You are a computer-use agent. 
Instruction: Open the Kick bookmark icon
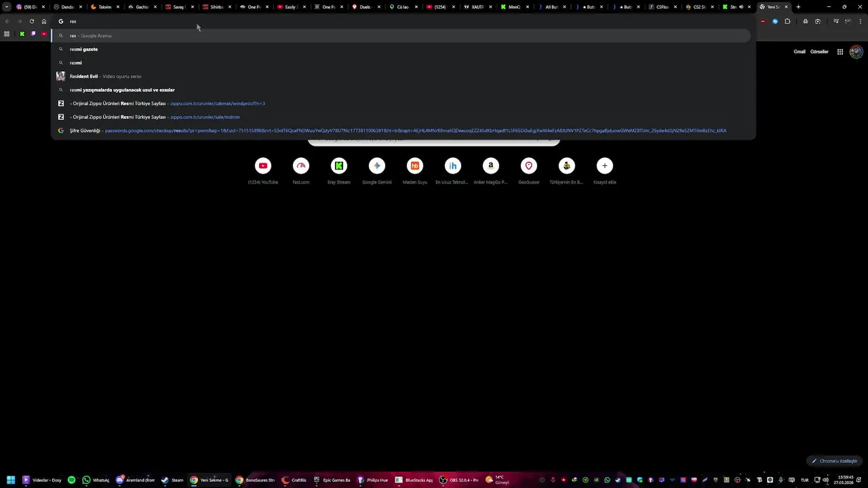(x=22, y=34)
